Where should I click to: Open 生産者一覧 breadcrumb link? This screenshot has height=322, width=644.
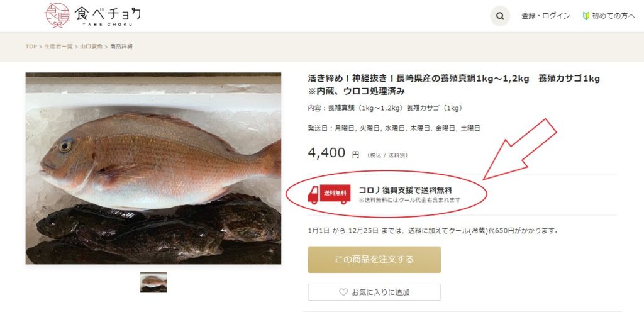coord(58,47)
